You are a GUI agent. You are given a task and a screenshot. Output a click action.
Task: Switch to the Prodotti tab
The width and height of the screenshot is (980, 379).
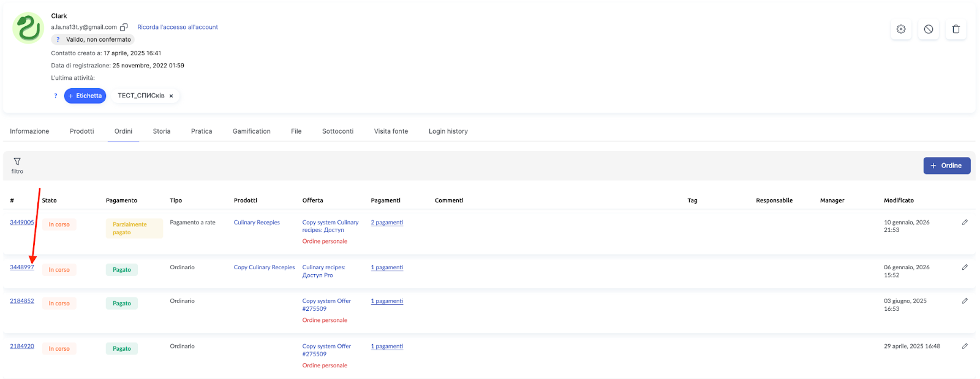pyautogui.click(x=82, y=131)
